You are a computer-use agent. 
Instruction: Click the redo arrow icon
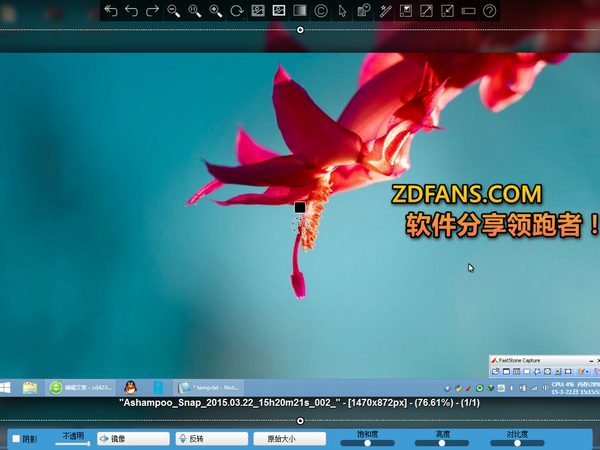pyautogui.click(x=153, y=11)
